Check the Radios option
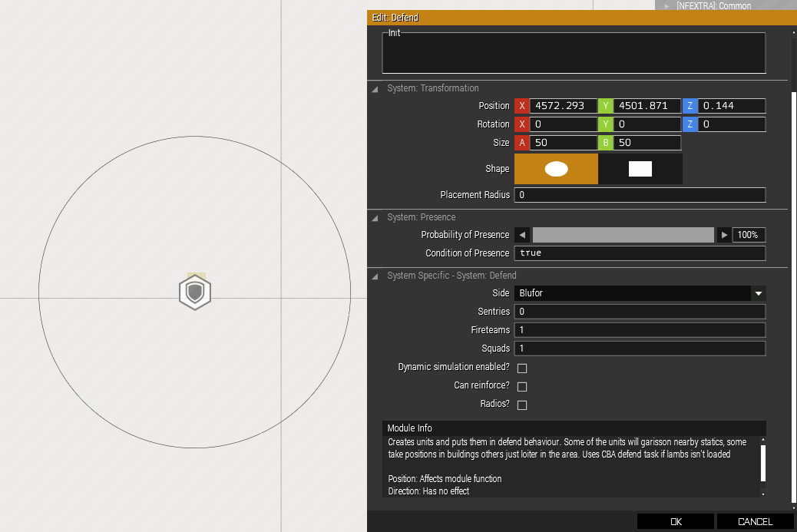 (522, 405)
